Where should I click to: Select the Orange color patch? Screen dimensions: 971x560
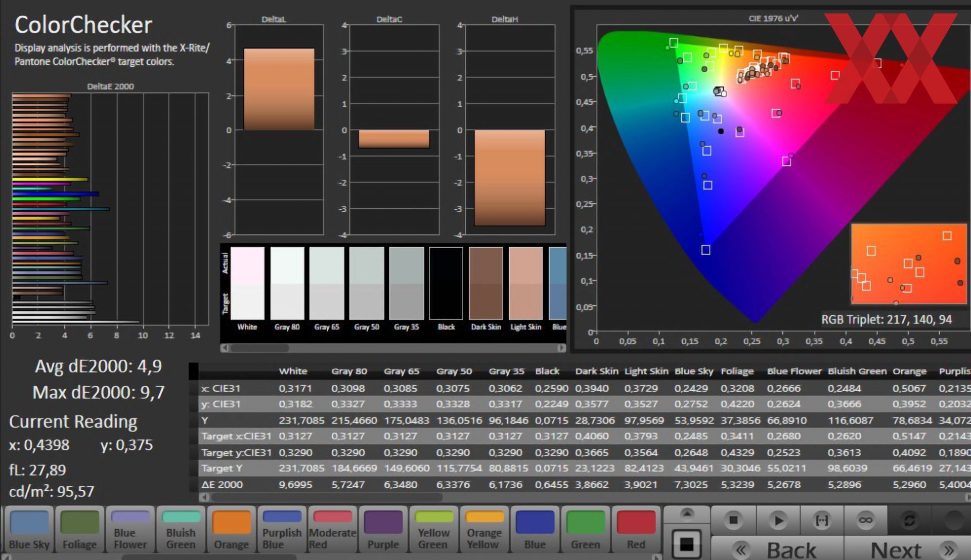231,530
